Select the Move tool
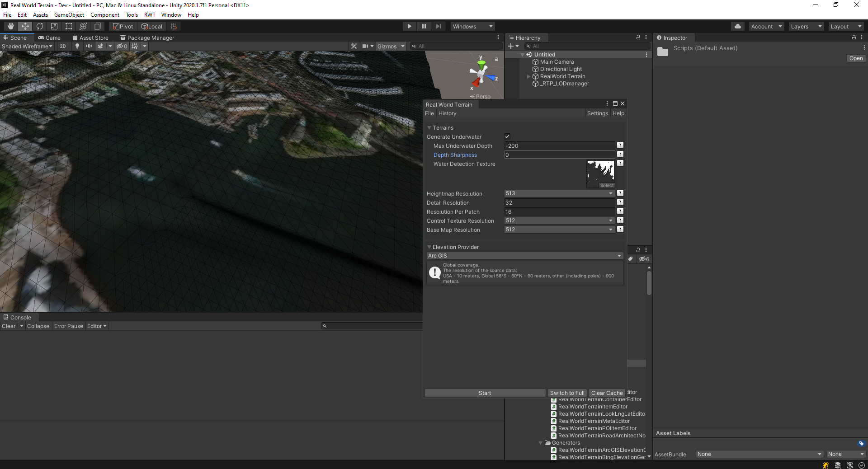The height and width of the screenshot is (469, 868). click(x=25, y=26)
